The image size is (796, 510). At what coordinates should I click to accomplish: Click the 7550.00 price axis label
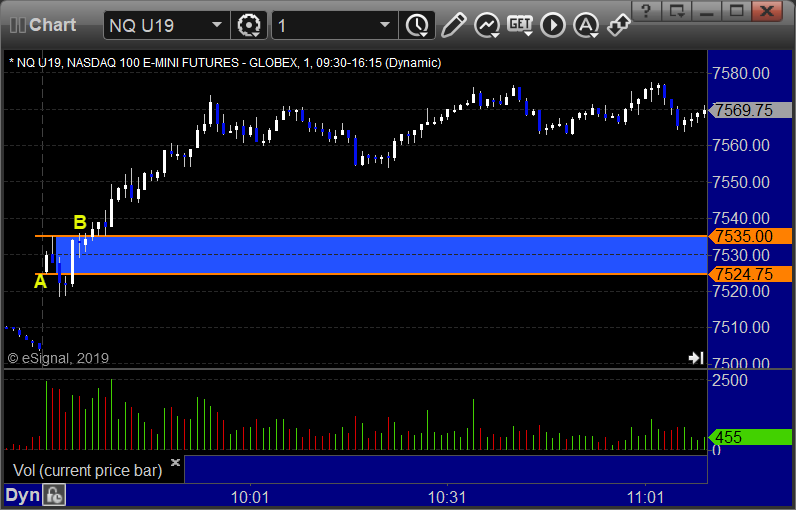click(741, 182)
